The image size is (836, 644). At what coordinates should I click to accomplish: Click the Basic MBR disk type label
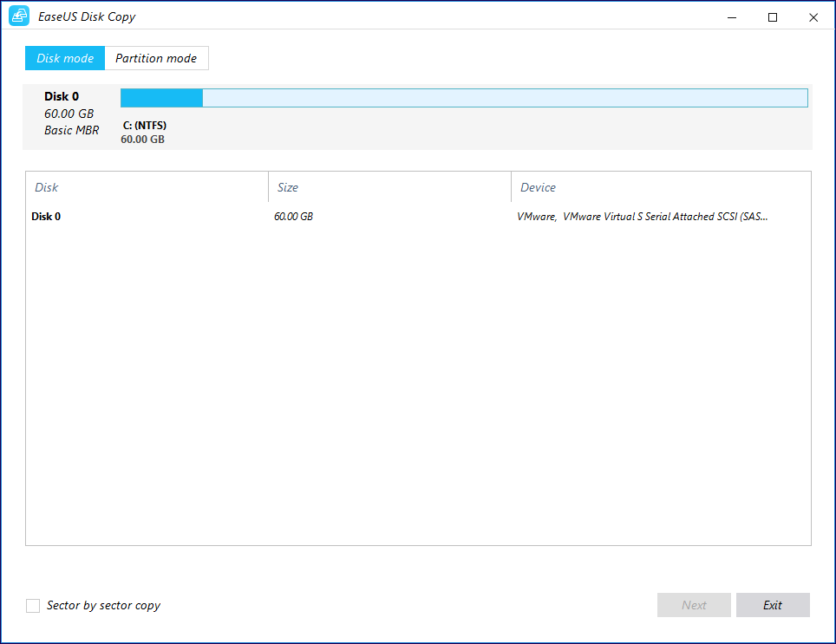click(x=71, y=130)
